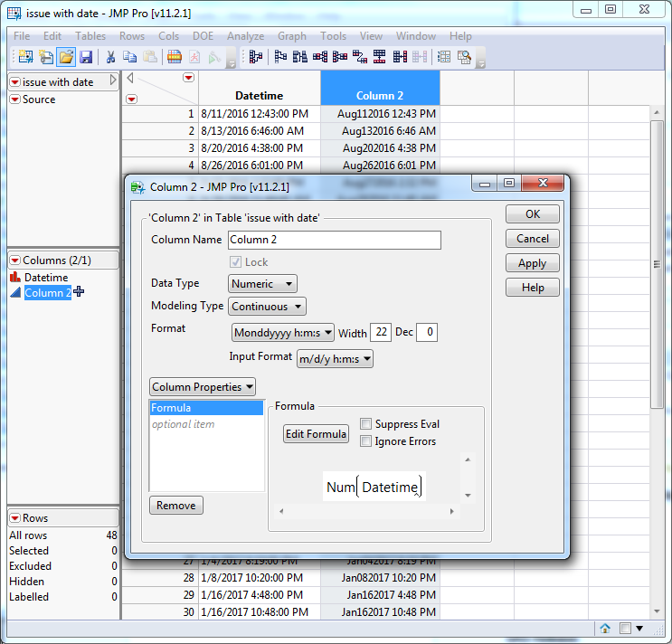Click the Dec input field

pyautogui.click(x=427, y=332)
